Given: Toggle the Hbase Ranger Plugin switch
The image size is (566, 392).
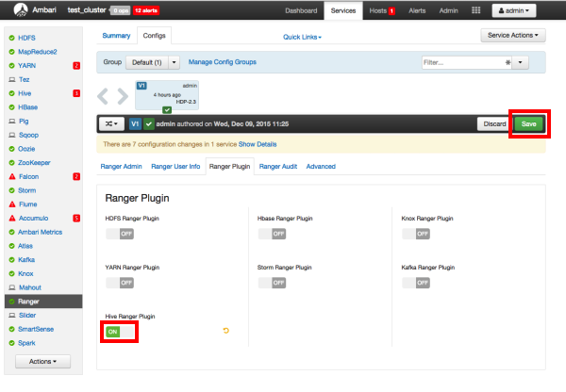Looking at the screenshot, I should coord(273,234).
